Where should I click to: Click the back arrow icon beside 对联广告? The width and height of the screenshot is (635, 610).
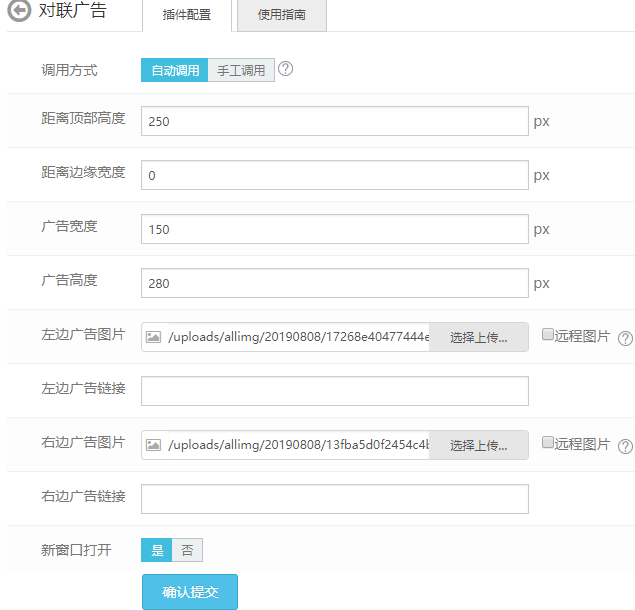19,10
